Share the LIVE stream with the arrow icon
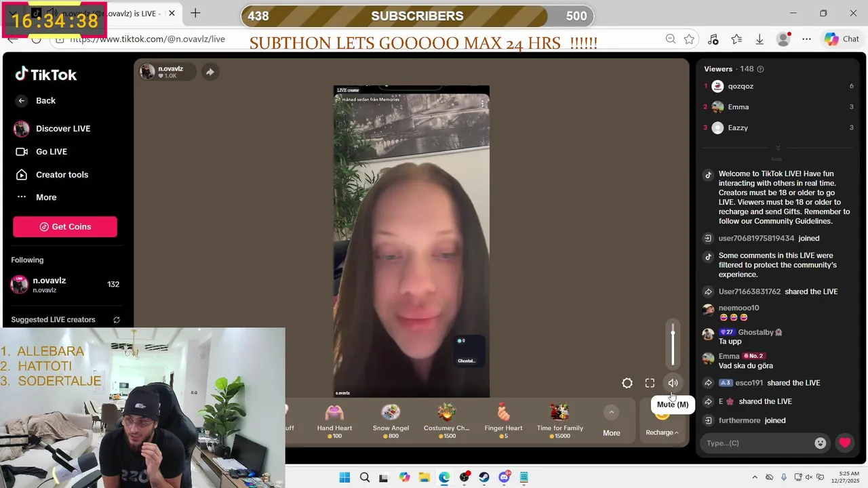868x488 pixels. (210, 72)
